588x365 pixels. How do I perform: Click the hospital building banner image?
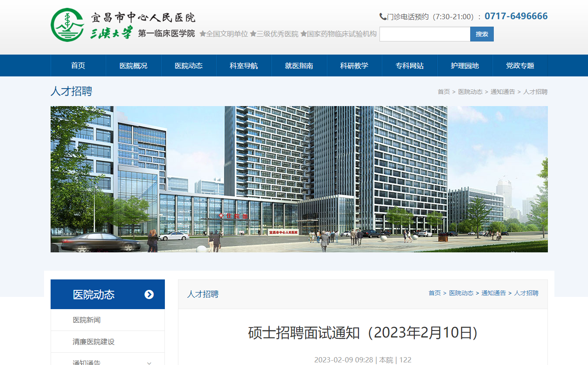click(x=299, y=179)
